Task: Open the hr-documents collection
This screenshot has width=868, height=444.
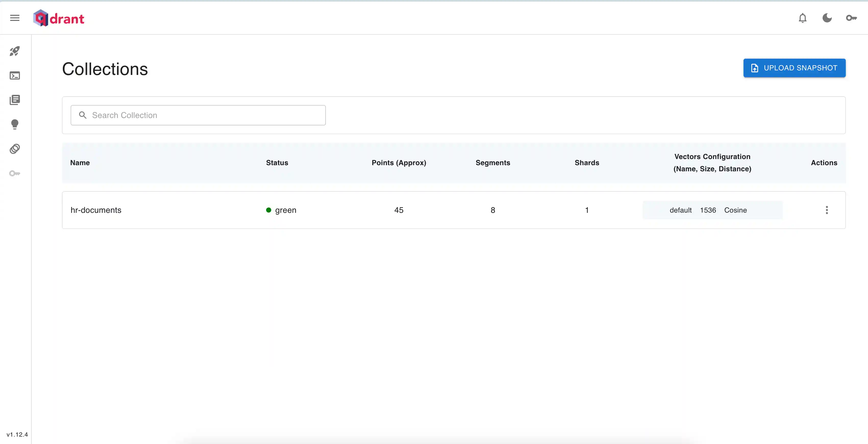Action: [96, 210]
